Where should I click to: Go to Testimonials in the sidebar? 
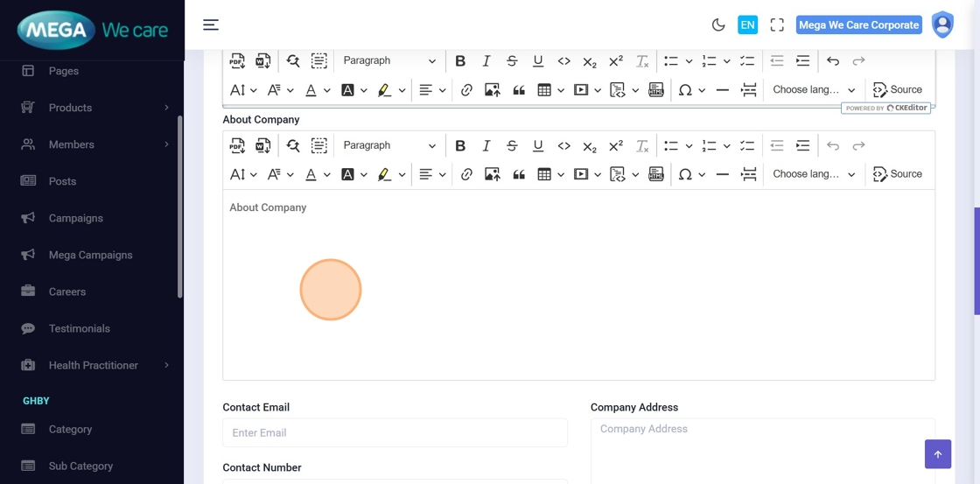[80, 328]
